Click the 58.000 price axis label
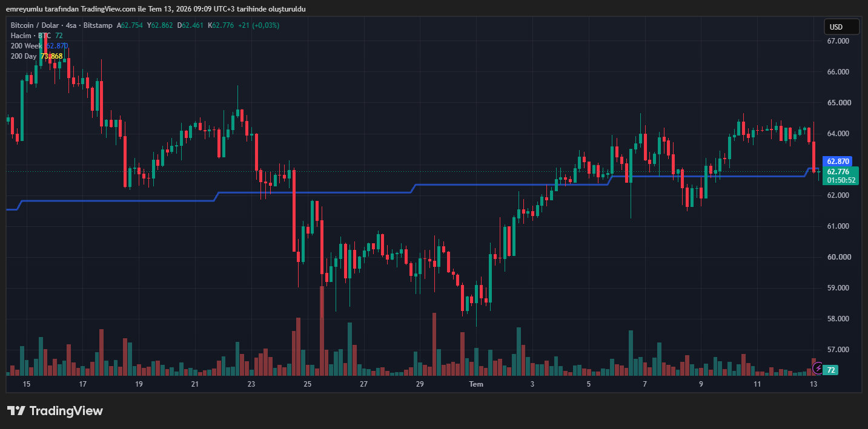The width and height of the screenshot is (868, 429). click(838, 319)
